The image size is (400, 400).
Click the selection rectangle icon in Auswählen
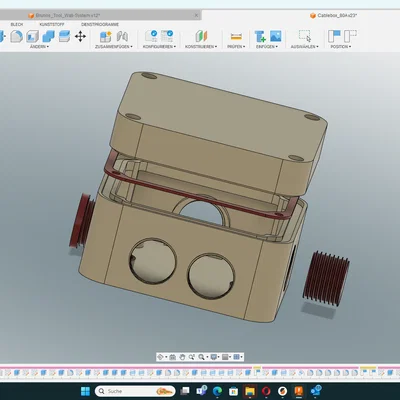pyautogui.click(x=305, y=36)
